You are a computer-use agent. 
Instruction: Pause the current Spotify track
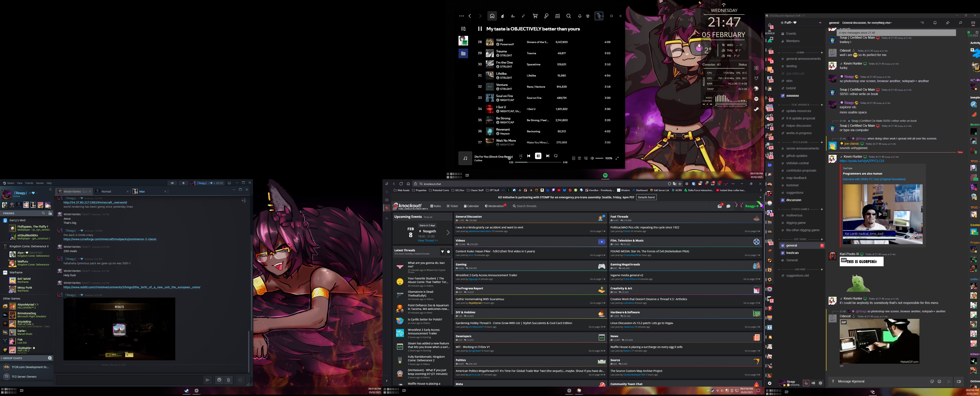click(538, 156)
